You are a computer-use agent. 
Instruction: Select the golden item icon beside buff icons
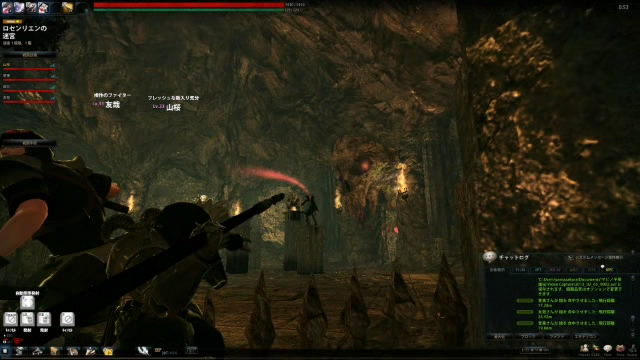(x=67, y=7)
